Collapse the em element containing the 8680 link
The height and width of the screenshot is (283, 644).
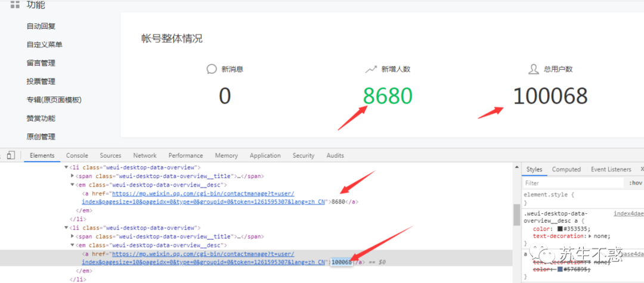point(73,185)
